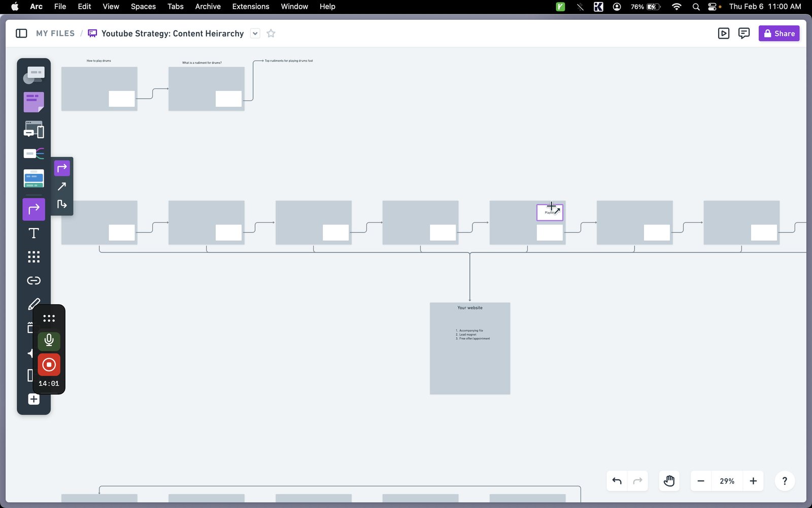Mute the recording microphone
812x508 pixels.
49,340
